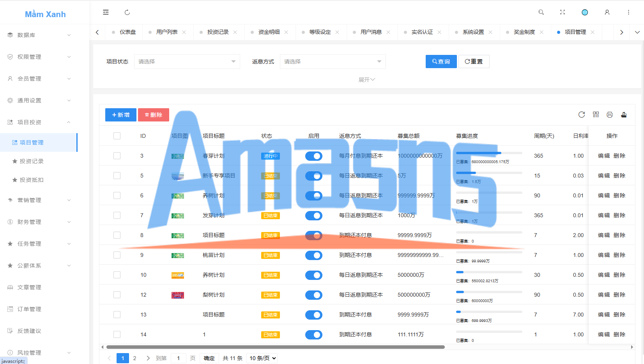The height and width of the screenshot is (364, 644).
Task: Check the row with ID 3
Action: click(117, 156)
